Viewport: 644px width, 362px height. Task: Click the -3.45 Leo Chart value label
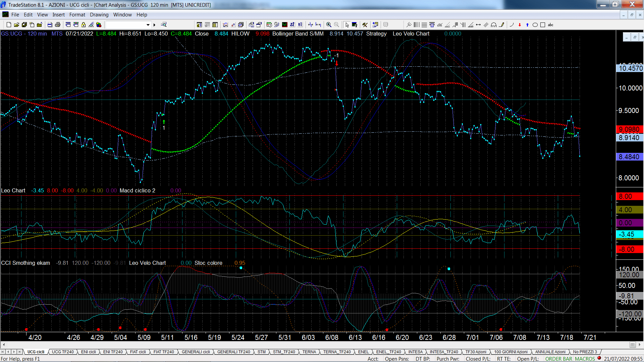[x=629, y=234]
